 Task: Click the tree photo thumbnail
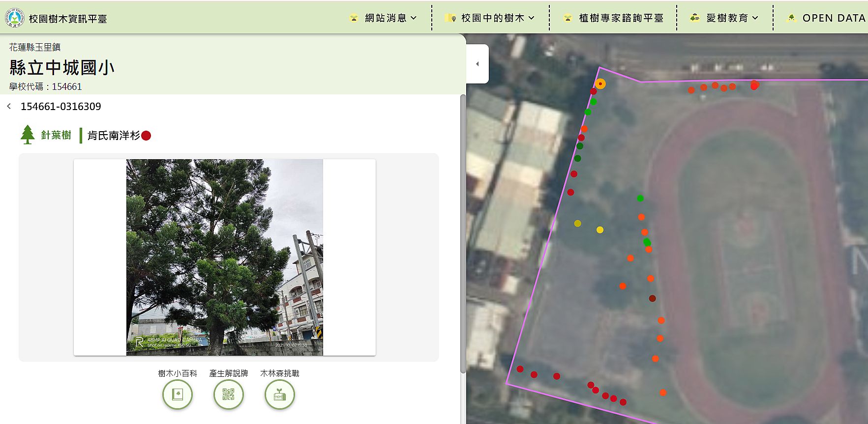[x=225, y=257]
